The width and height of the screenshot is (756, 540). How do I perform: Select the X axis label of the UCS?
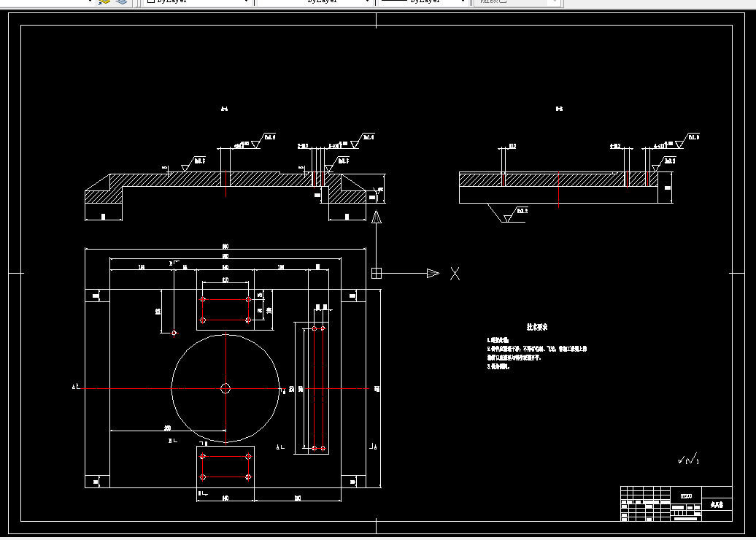pos(455,274)
